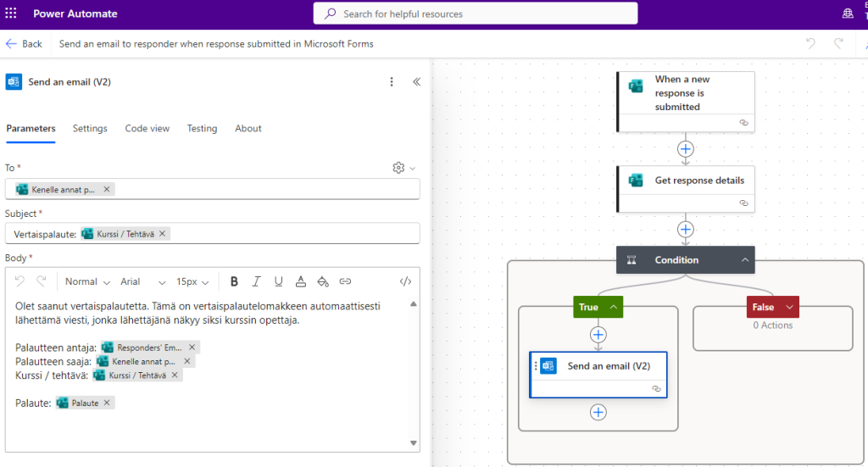Click the Search for helpful resources field
Screen dimensions: 868x467
[x=475, y=14]
